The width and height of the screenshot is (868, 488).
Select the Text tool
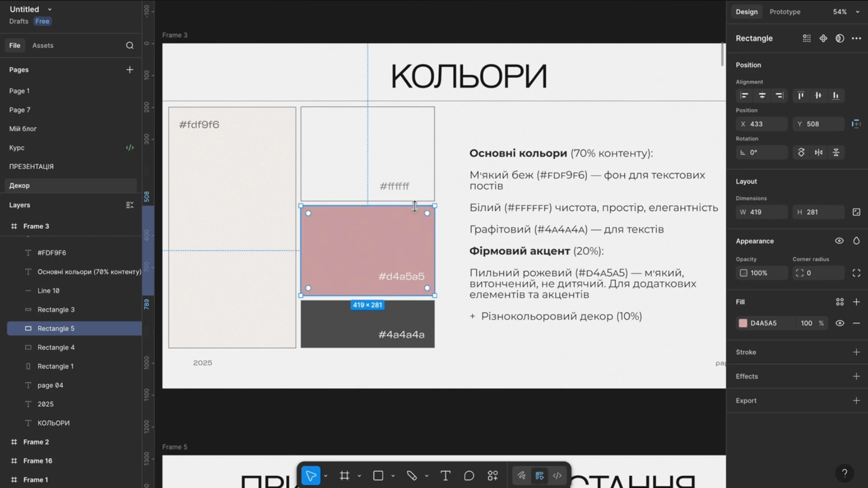[445, 475]
